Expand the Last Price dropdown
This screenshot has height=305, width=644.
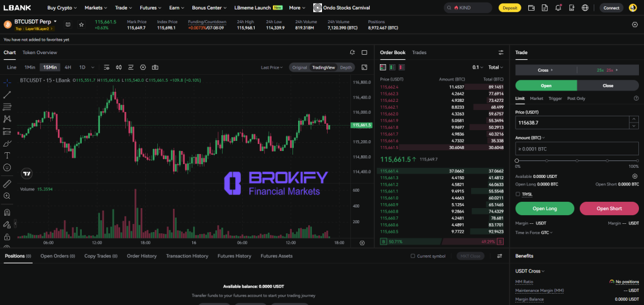[272, 67]
